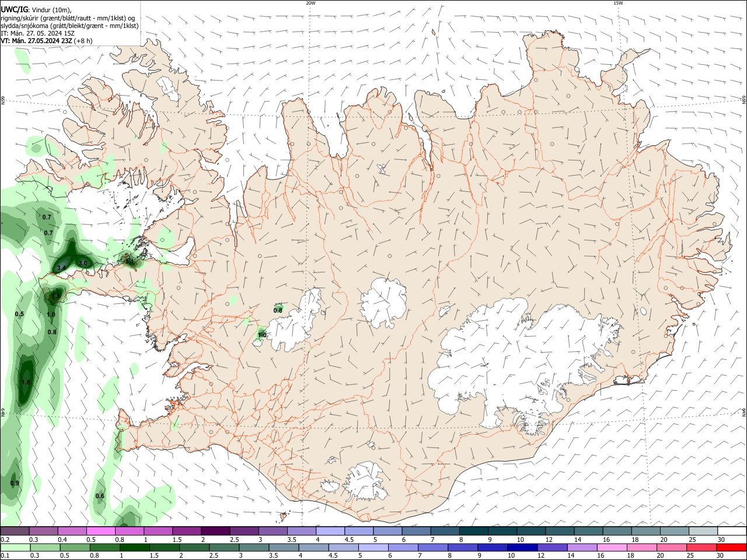The height and width of the screenshot is (560, 747).
Task: Click the 'rigning/skúrir' legend description line
Action: (67, 18)
